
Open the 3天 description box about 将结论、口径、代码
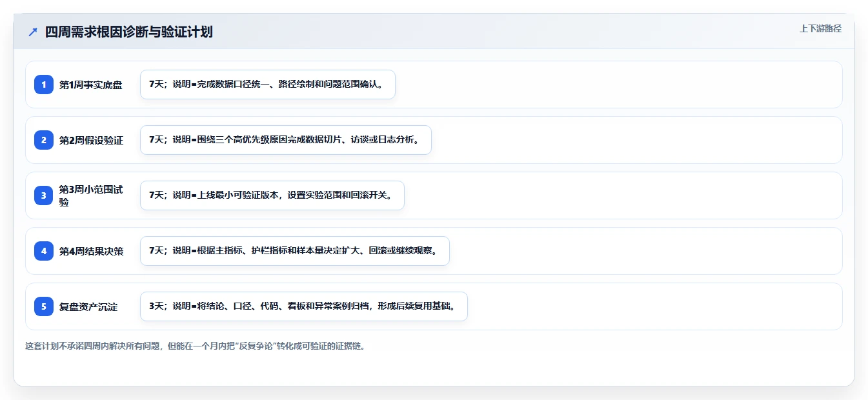click(304, 306)
